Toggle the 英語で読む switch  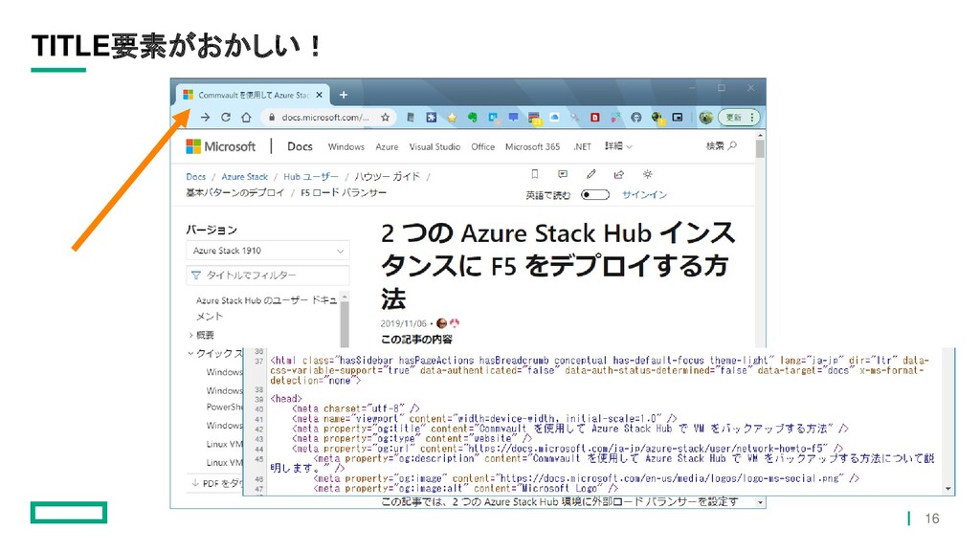click(x=595, y=195)
